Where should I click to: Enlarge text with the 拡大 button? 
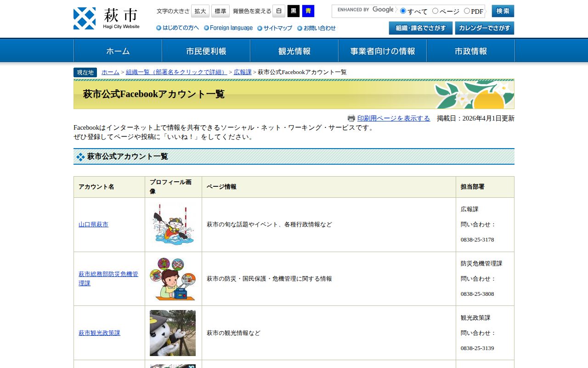click(x=200, y=11)
